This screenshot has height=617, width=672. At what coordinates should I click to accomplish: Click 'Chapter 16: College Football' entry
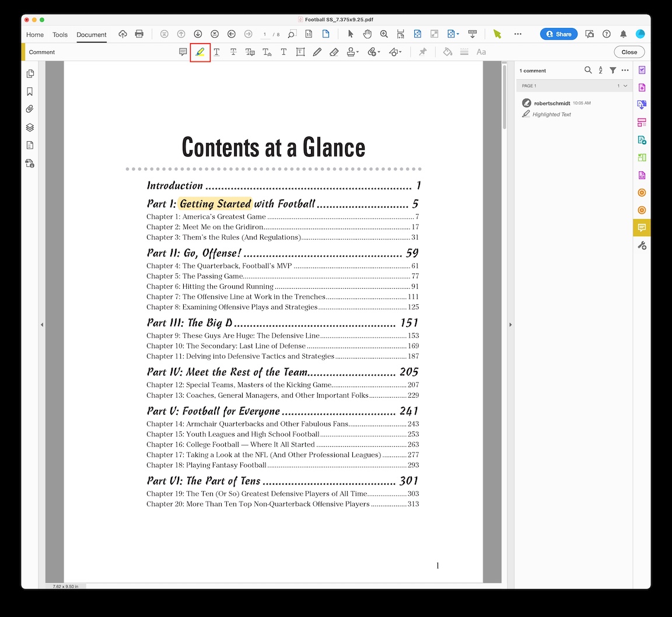tap(282, 444)
